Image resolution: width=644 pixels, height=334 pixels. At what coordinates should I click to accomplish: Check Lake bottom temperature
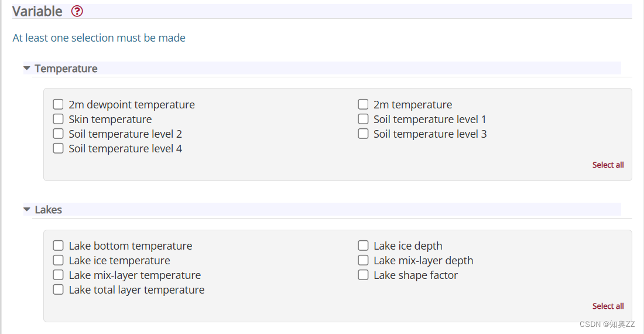[x=58, y=246]
